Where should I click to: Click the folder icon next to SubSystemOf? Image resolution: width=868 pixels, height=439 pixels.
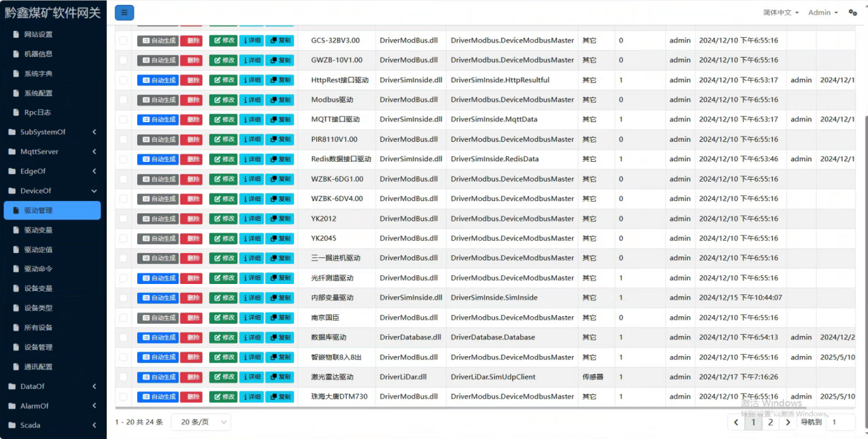(12, 132)
